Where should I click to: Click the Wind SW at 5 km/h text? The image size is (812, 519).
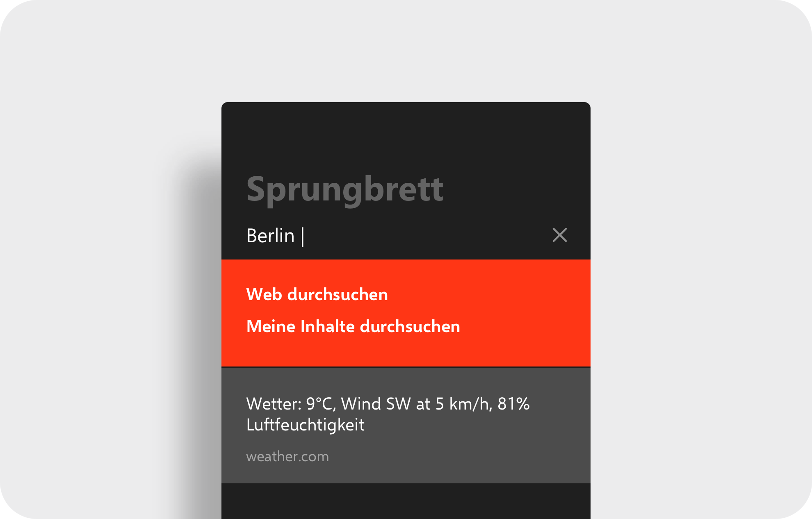tap(416, 404)
